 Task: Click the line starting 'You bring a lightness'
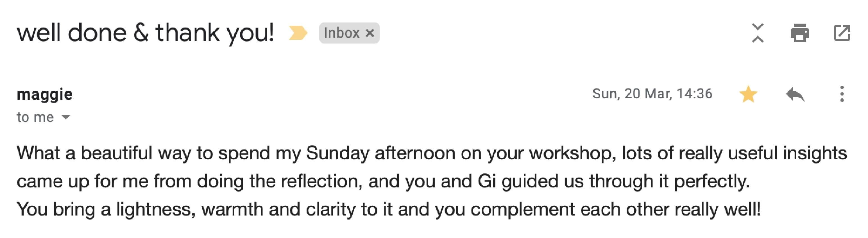[x=388, y=209]
